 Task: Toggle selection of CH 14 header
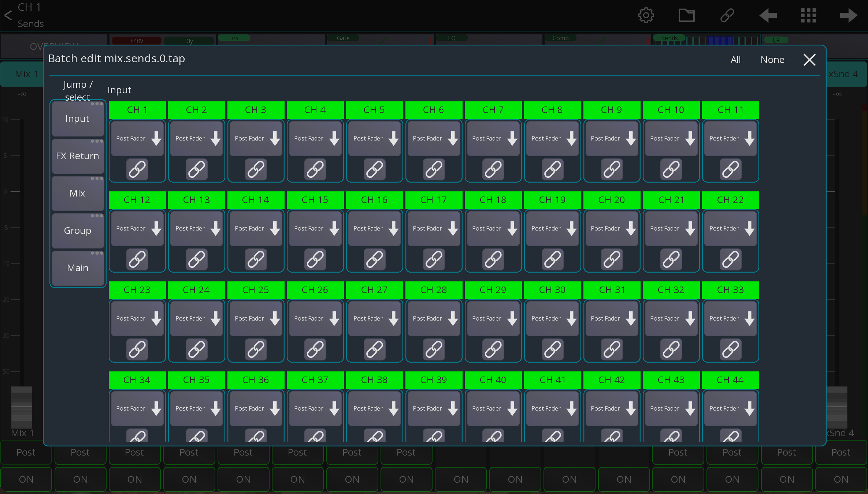pos(256,200)
